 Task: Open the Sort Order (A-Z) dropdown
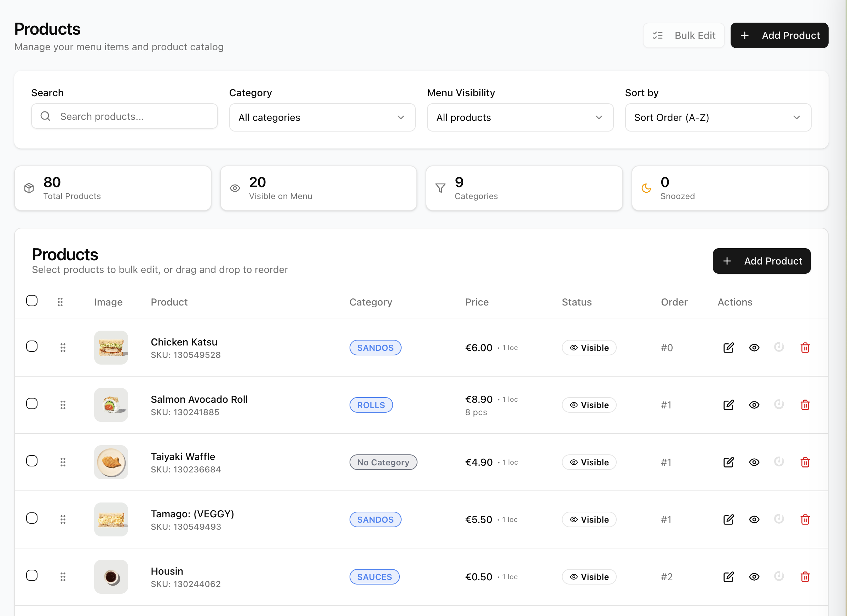[x=718, y=117]
